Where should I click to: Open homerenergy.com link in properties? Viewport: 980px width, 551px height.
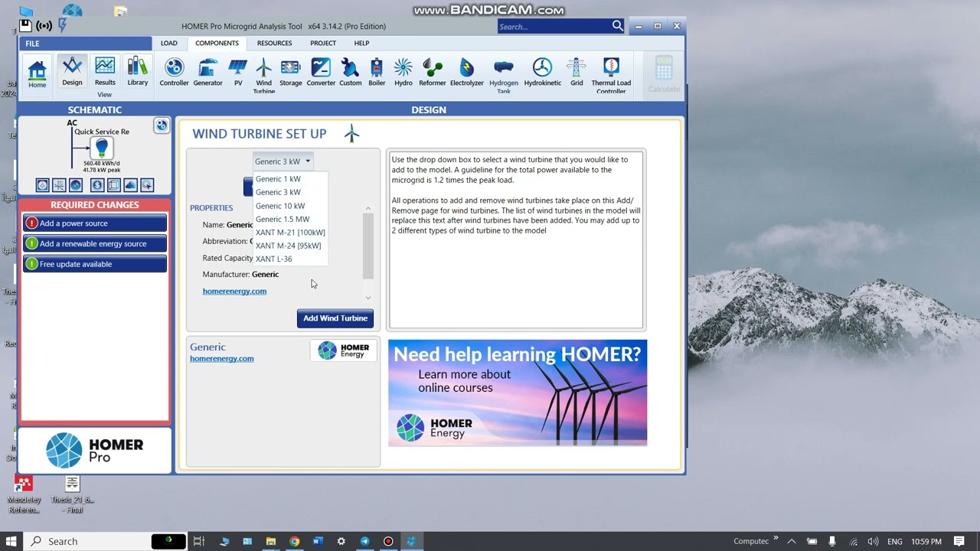click(234, 291)
